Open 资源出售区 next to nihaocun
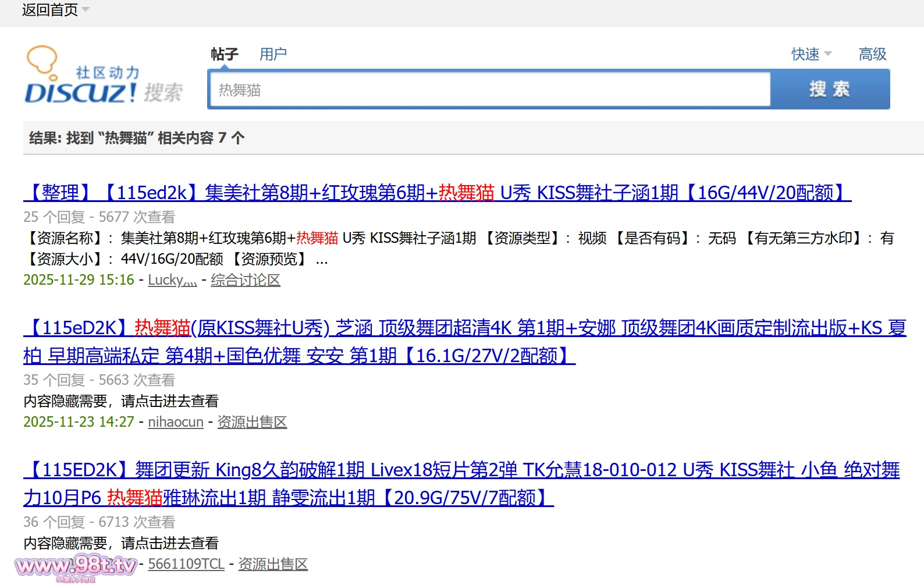 [x=252, y=422]
